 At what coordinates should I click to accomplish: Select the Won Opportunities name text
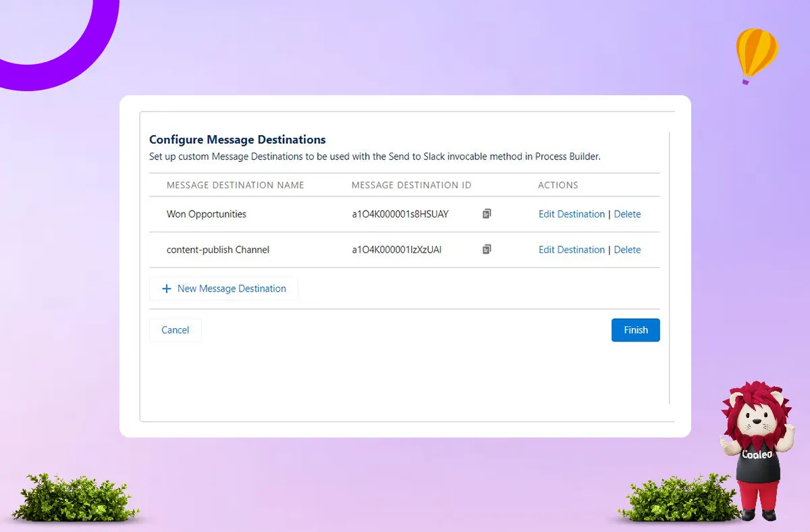(x=207, y=214)
